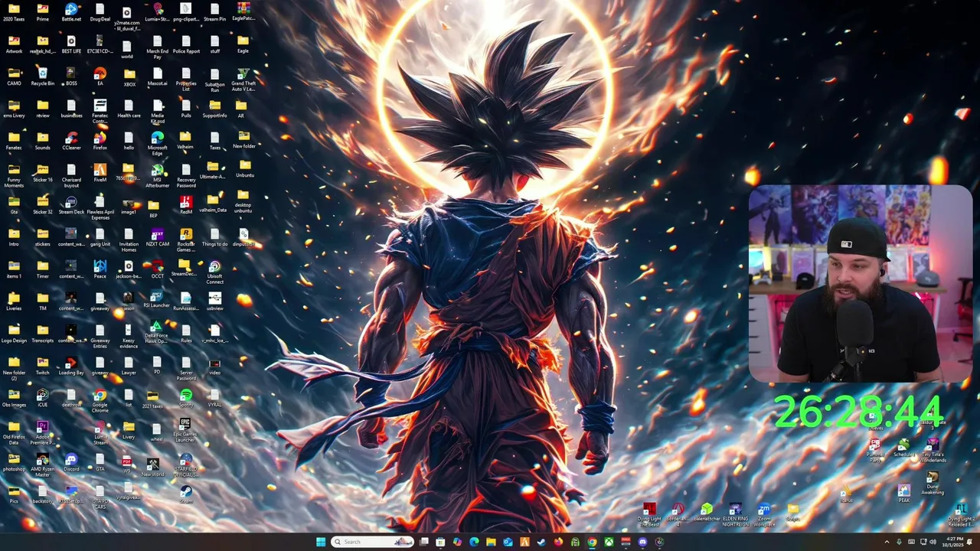Open the clock showing 4:27 PM
This screenshot has width=980, height=551.
click(953, 542)
